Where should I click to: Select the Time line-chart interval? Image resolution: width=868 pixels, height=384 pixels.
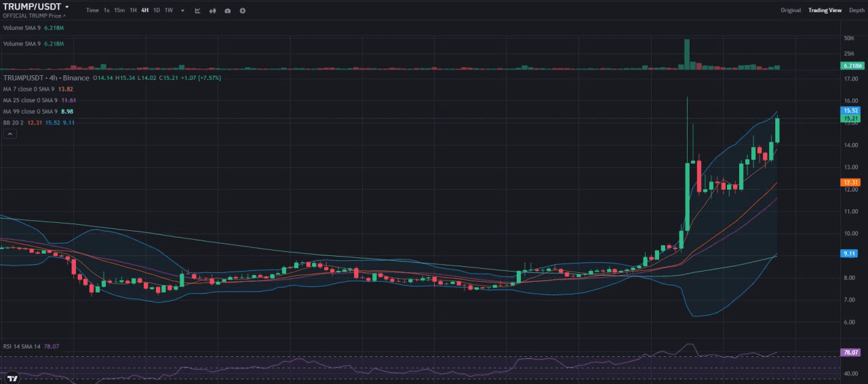(92, 10)
